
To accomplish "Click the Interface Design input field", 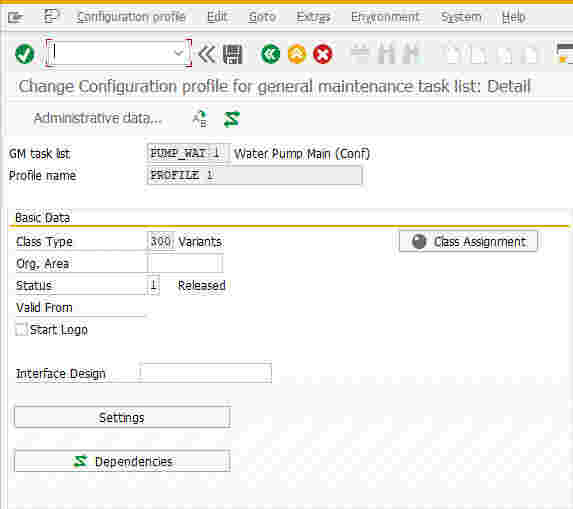I will (206, 373).
